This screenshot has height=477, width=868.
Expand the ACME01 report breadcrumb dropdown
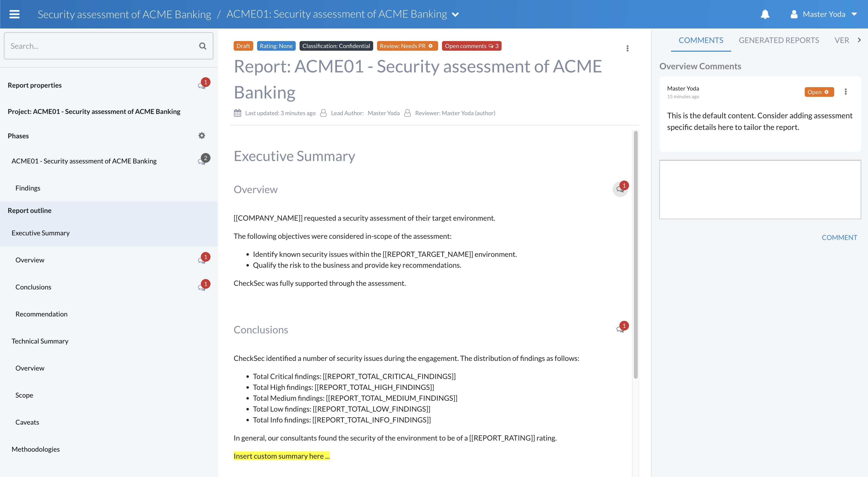pyautogui.click(x=455, y=14)
